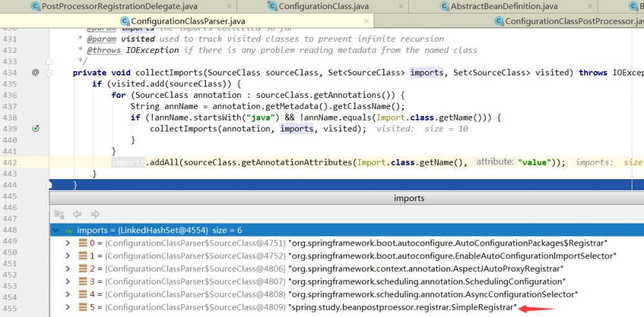Close the ConfigurationClass.java tab
Image resolution: width=644 pixels, height=317 pixels.
point(399,6)
